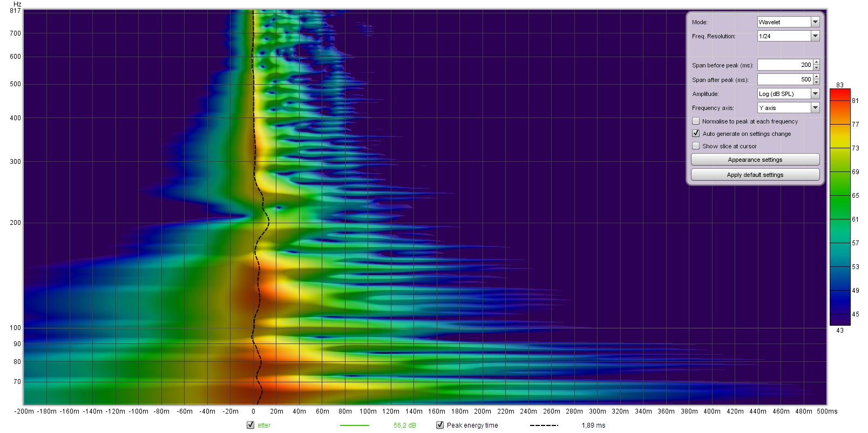Click the 200 Hz label on frequency axis
The height and width of the screenshot is (433, 868).
pyautogui.click(x=16, y=223)
